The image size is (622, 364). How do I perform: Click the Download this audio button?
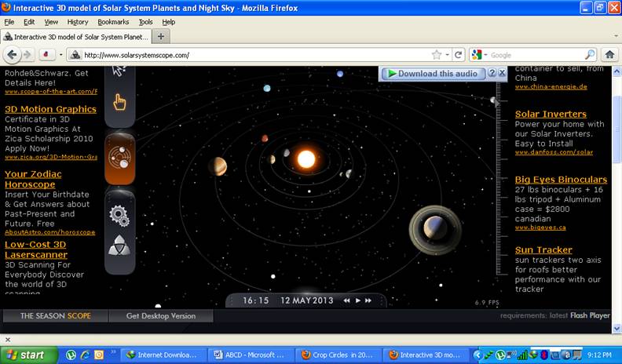pyautogui.click(x=433, y=73)
